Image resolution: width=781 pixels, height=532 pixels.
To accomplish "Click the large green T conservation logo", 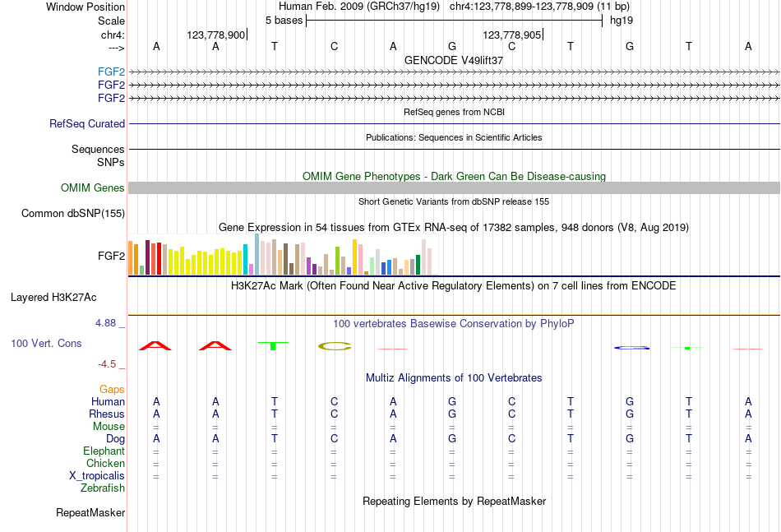I will pyautogui.click(x=273, y=345).
